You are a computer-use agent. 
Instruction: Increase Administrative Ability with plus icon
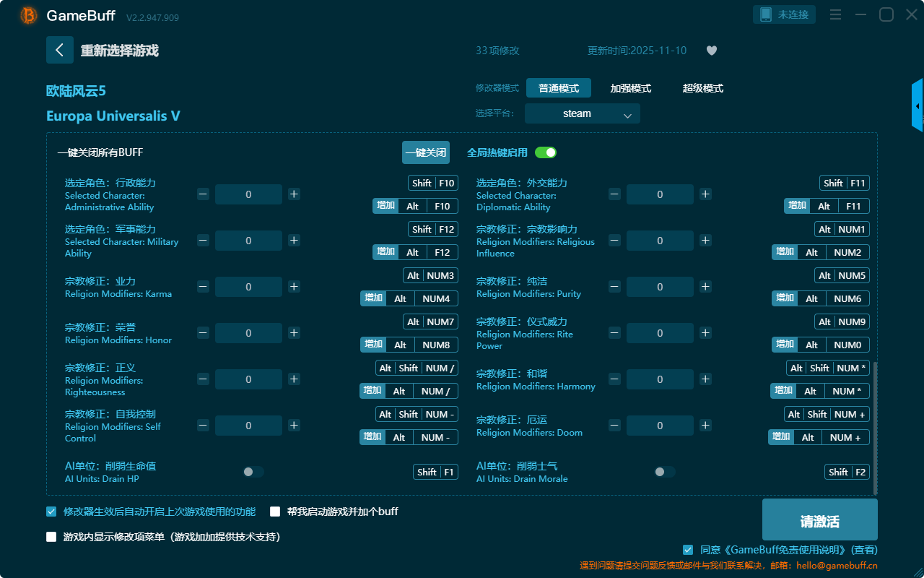point(294,194)
